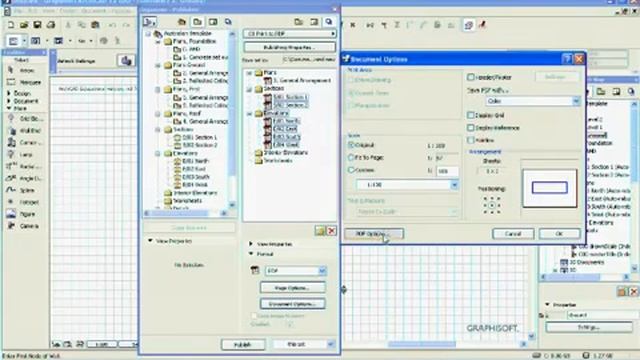Click Cancel in Document Options dialog
Image resolution: width=640 pixels, height=360 pixels.
[x=513, y=233]
